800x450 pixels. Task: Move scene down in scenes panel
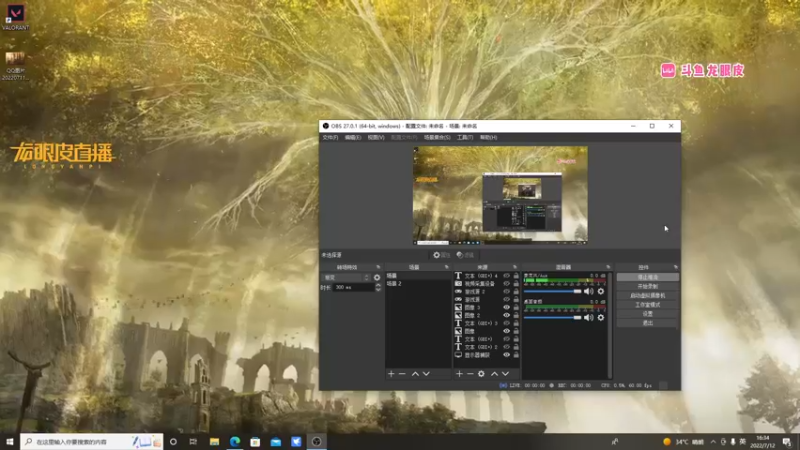coord(426,374)
